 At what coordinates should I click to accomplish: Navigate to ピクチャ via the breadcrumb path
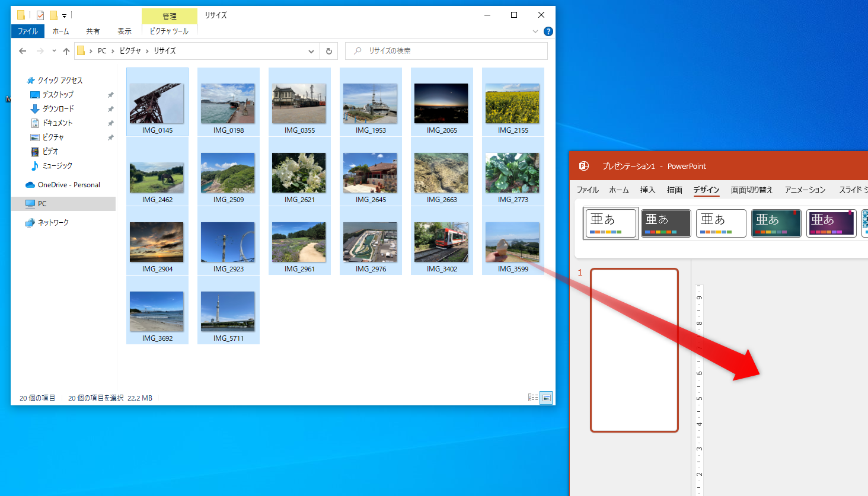click(130, 51)
